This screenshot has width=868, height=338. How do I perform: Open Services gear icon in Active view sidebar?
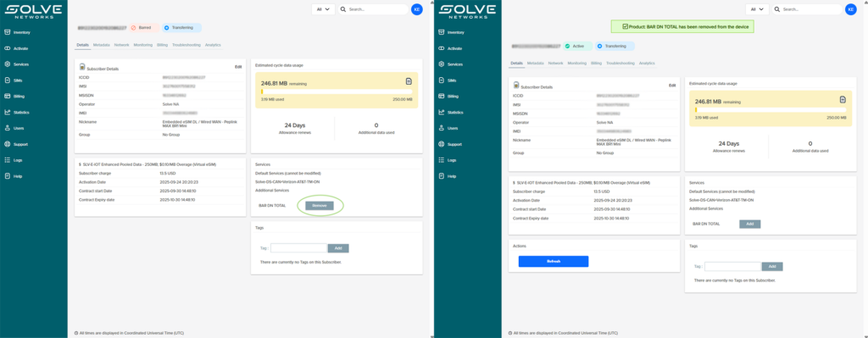coord(441,64)
